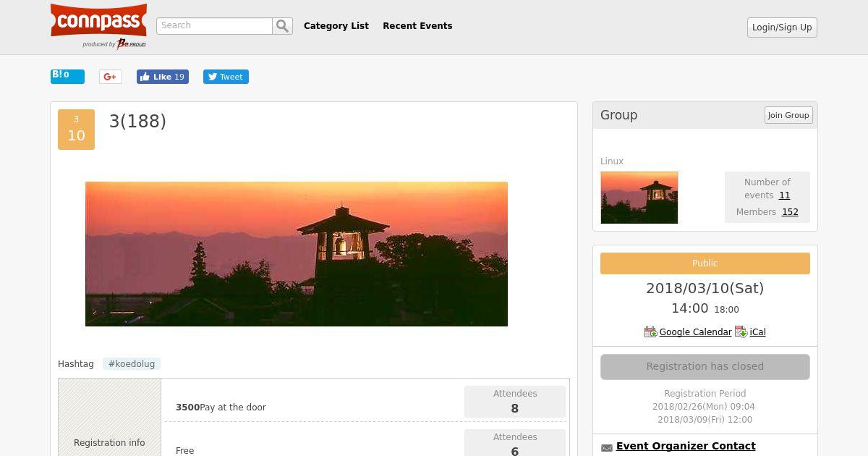
Task: Click the 3/10 date badge
Action: [x=76, y=130]
